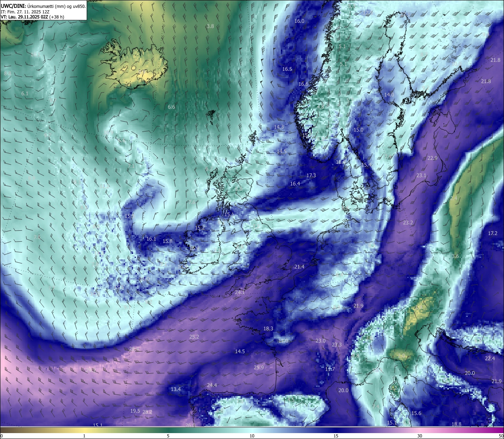This screenshot has width=504, height=439.
Task: Click the 25.9 map value
Action: pos(259,367)
